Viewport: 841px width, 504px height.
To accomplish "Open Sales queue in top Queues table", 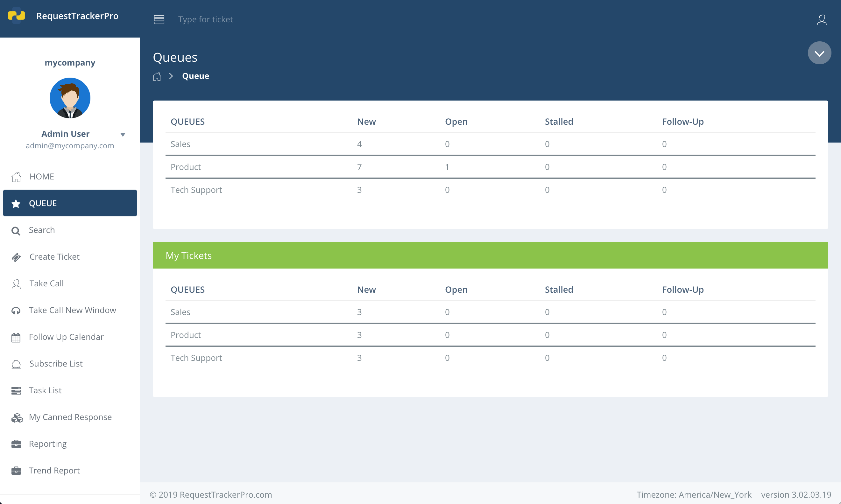I will (180, 144).
